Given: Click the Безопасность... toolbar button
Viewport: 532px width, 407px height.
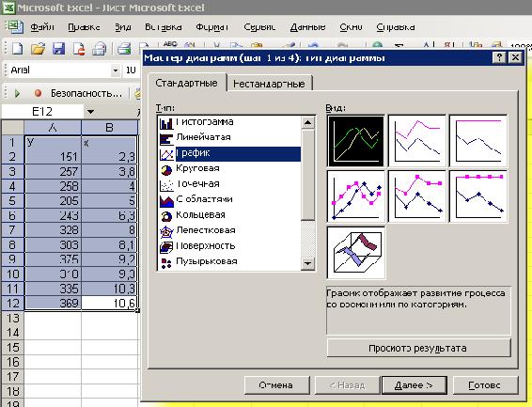Looking at the screenshot, I should click(x=86, y=93).
